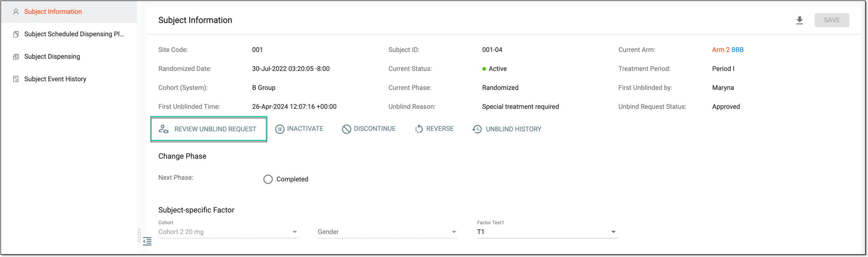The height and width of the screenshot is (257, 868).
Task: Click Unblind Reason 'Special treatment required'
Action: coord(520,107)
